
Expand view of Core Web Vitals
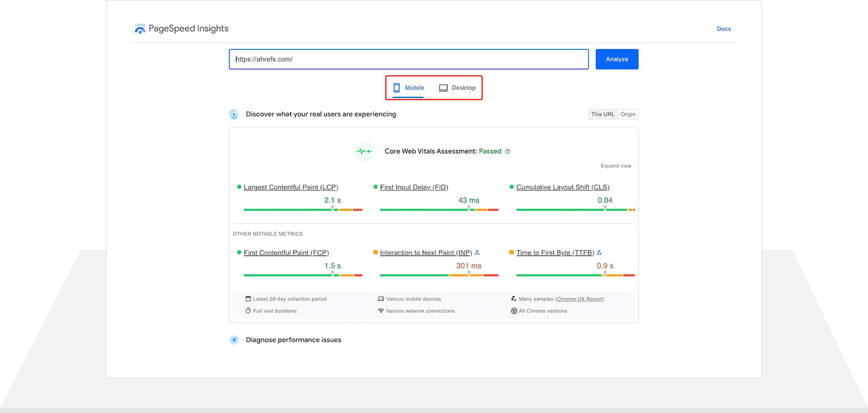[x=616, y=166]
